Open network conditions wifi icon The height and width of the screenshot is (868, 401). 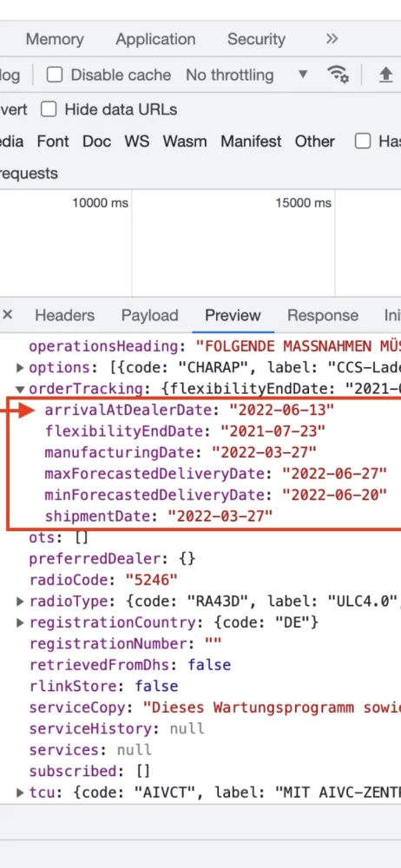338,74
